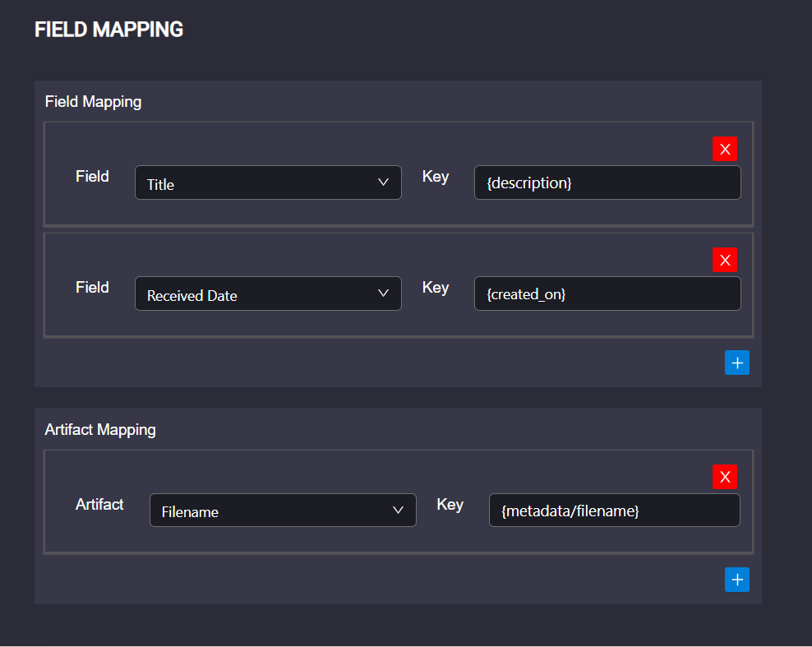Viewport: 812px width, 647px height.
Task: Select the {metadata/filename} key input box
Action: click(x=614, y=511)
